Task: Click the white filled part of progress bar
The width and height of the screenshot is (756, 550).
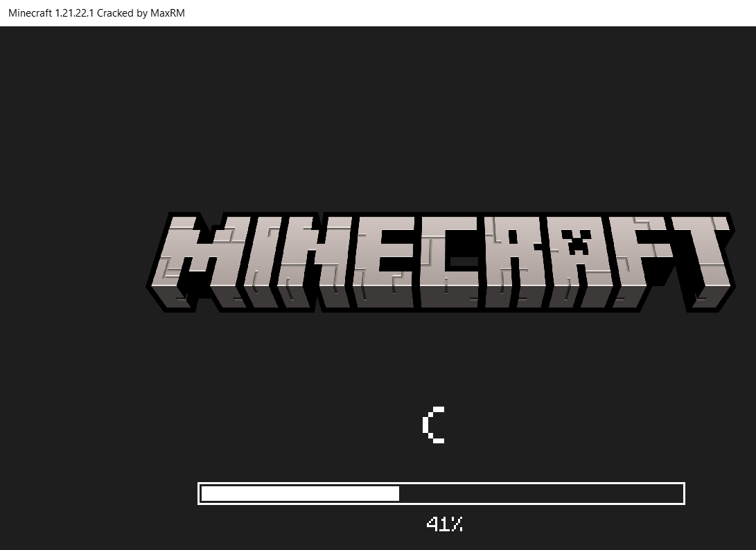Action: pos(299,493)
